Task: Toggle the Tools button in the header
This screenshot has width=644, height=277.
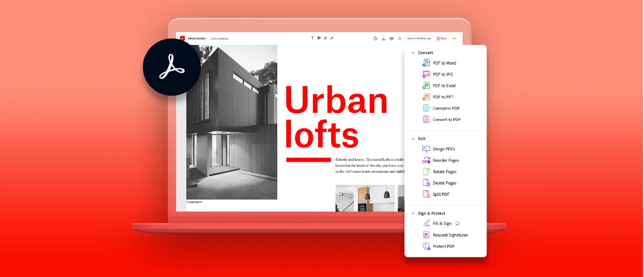Action: point(442,38)
